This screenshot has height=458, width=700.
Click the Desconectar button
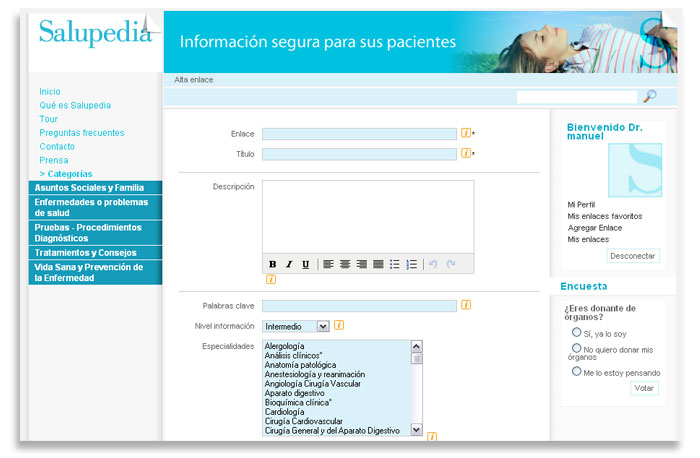click(x=633, y=256)
